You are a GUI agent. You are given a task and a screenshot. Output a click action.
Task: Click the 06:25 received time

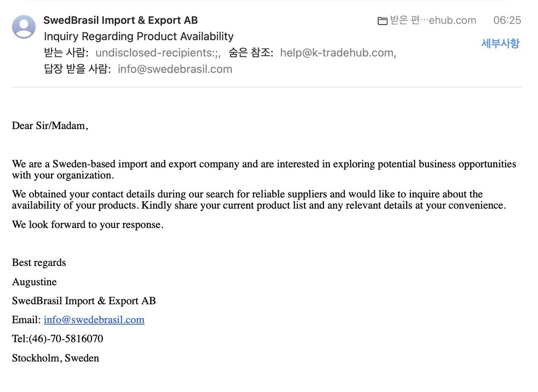coord(507,20)
